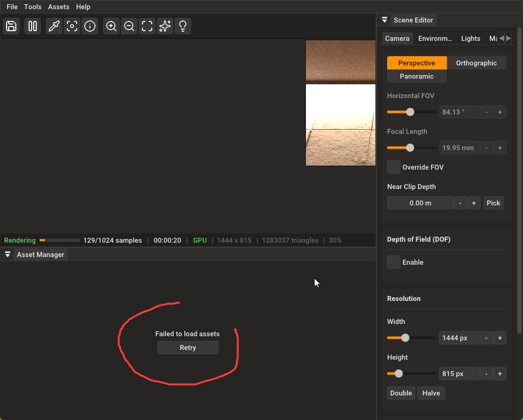Select the eyedropper picker tool

54,26
